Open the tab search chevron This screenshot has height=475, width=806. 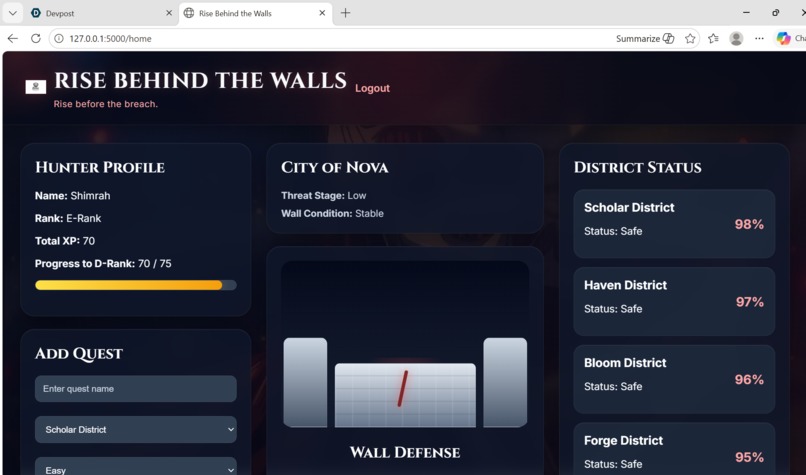coord(13,13)
